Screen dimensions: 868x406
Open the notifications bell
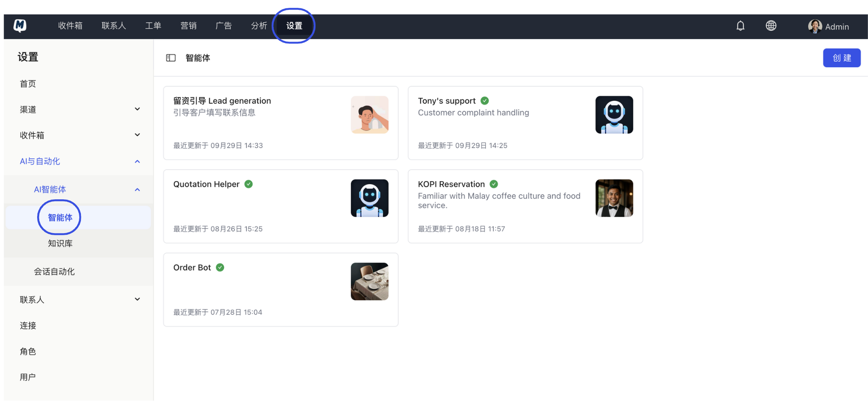coord(740,26)
